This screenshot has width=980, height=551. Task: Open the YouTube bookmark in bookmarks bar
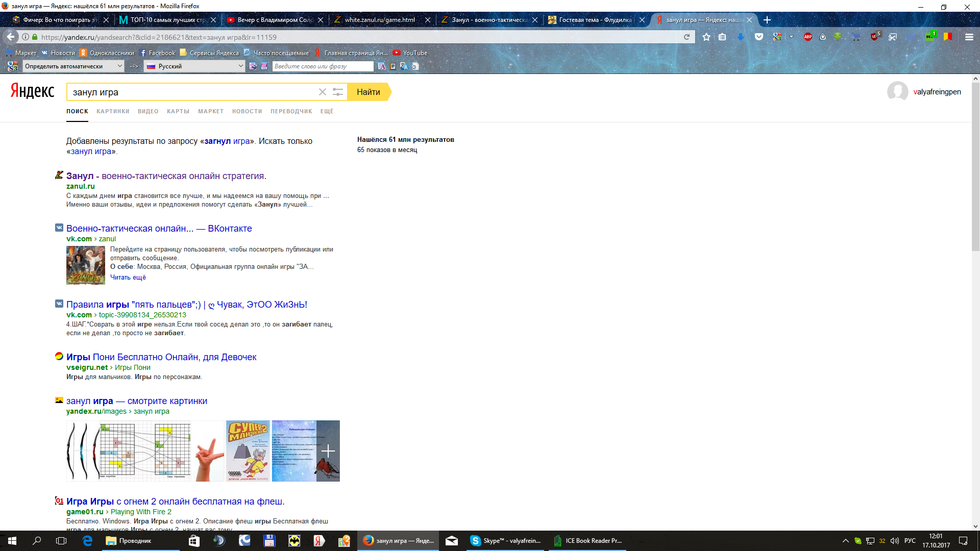410,53
